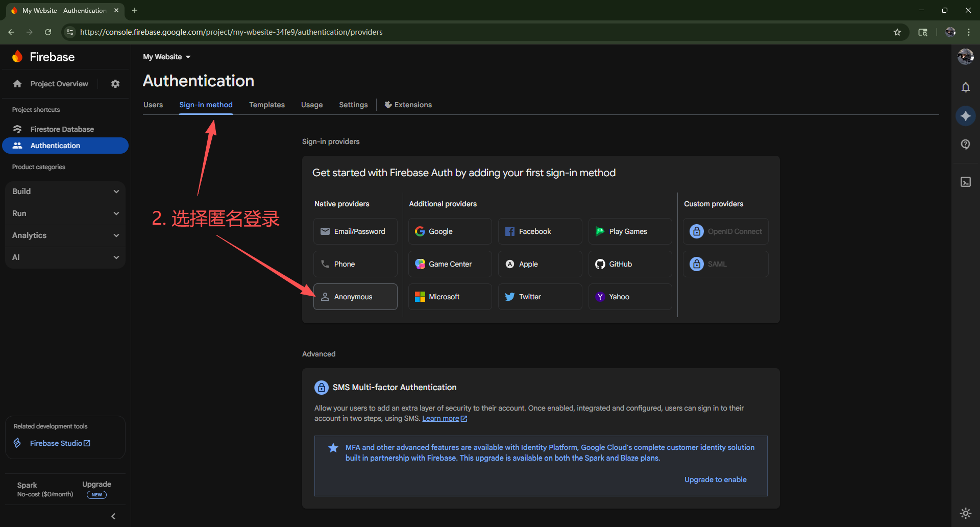The image size is (980, 527).
Task: Click the project settings gear icon
Action: click(115, 84)
